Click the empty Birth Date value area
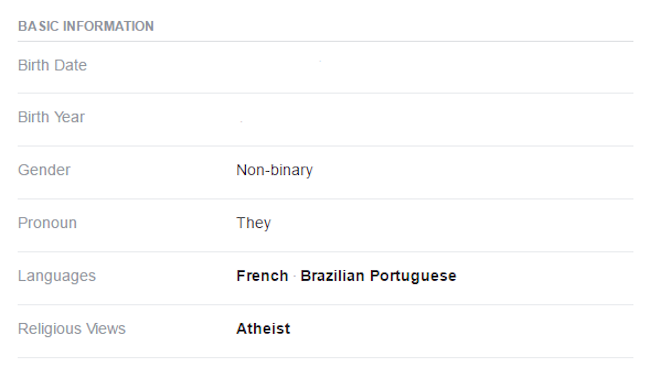The height and width of the screenshot is (367, 650). pyautogui.click(x=434, y=67)
